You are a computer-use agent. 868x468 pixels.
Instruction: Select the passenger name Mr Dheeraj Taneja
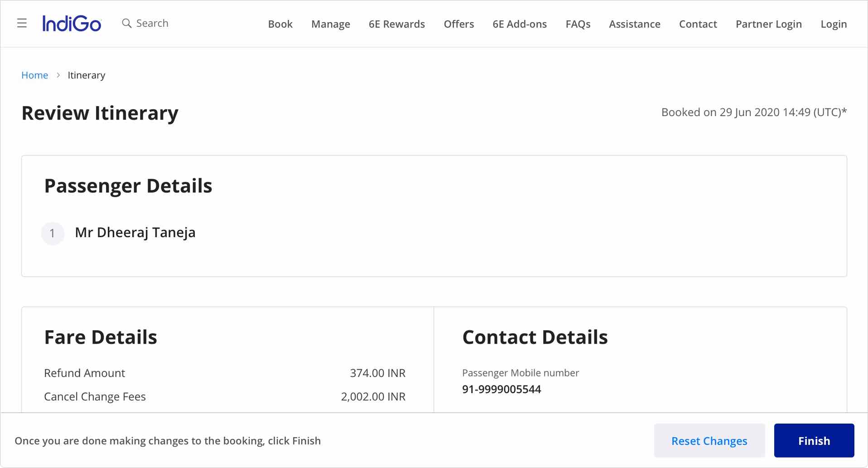pos(135,233)
